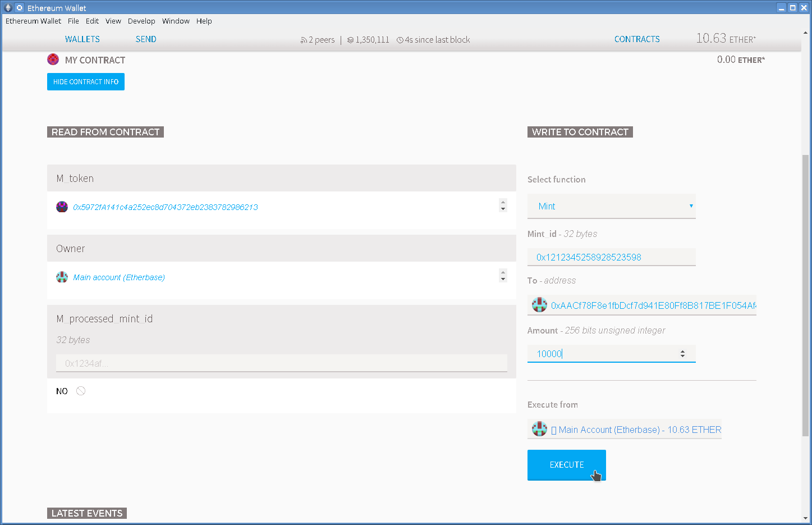The width and height of the screenshot is (812, 525).
Task: Click the WRITE TO CONTRACT heading
Action: pyautogui.click(x=580, y=132)
